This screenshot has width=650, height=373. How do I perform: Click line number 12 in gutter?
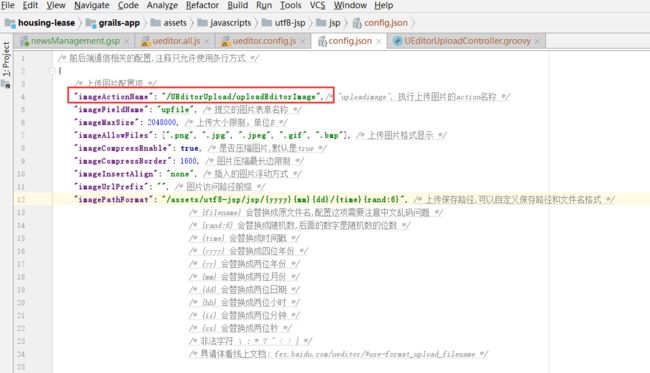[x=21, y=199]
